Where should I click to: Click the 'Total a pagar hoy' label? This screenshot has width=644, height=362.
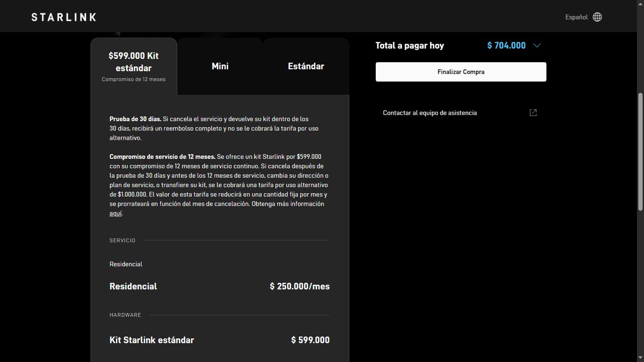pos(410,45)
